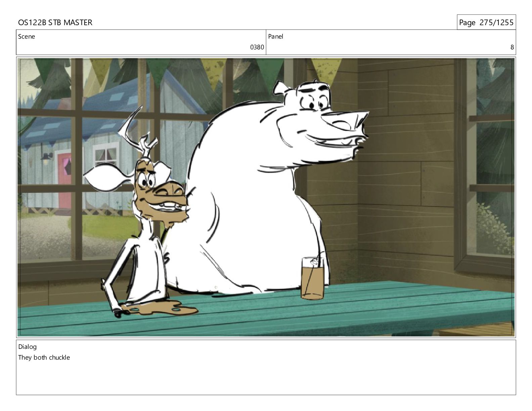Click the panel number '8'

tap(512, 47)
